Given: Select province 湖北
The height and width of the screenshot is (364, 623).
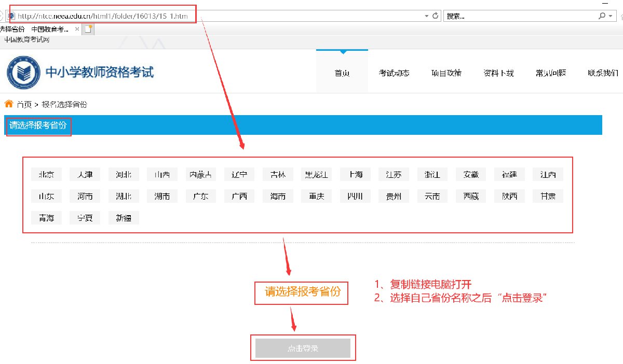Looking at the screenshot, I should click(124, 196).
